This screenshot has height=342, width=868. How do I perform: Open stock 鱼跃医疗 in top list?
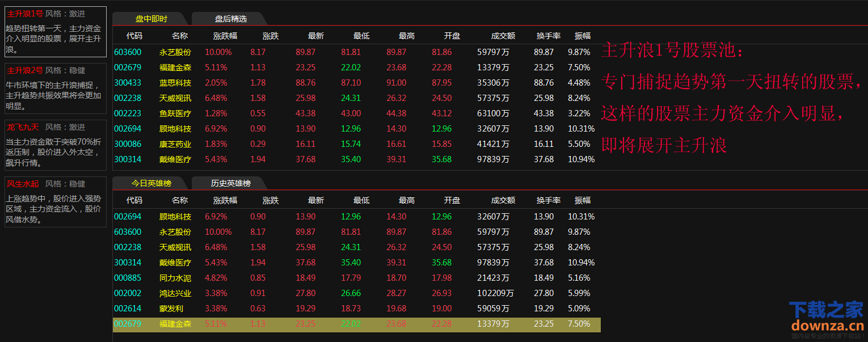175,113
